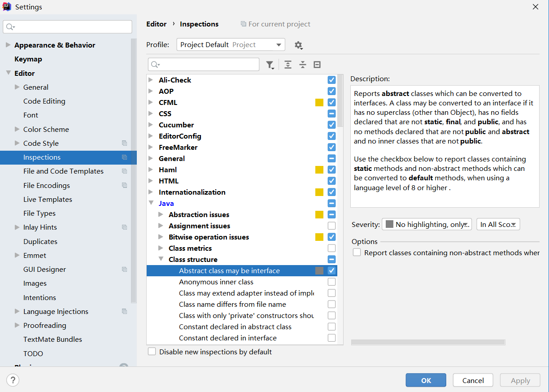Open the Live Templates settings page
This screenshot has height=392, width=549.
[x=48, y=199]
